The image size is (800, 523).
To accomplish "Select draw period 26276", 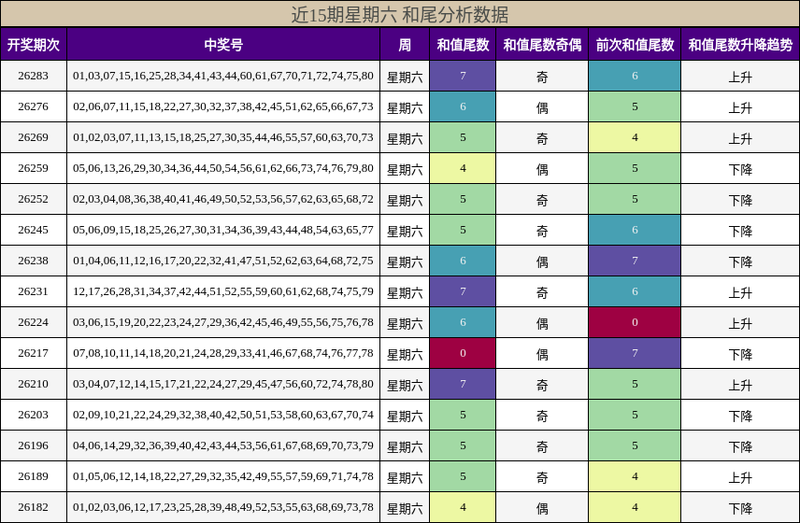I will pos(33,107).
